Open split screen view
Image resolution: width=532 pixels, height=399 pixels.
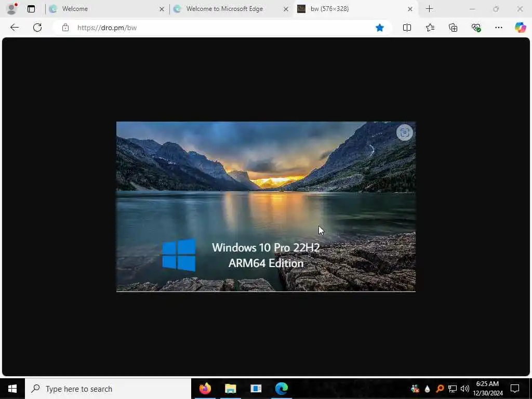coord(407,28)
